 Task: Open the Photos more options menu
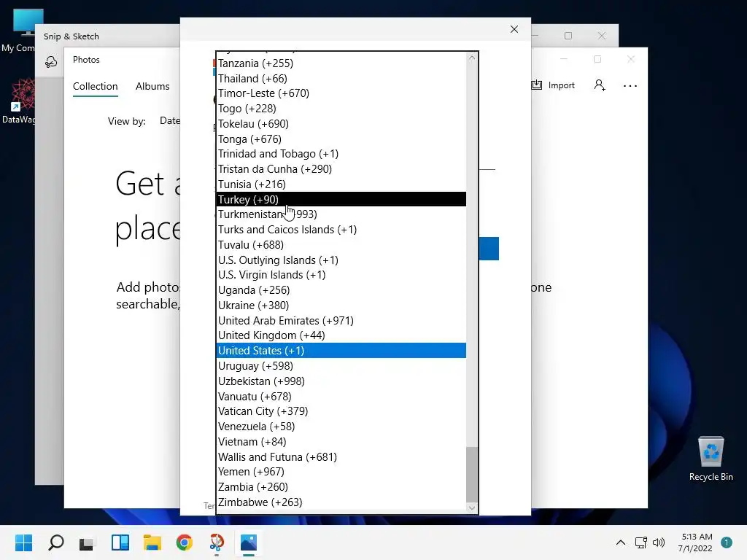tap(630, 86)
